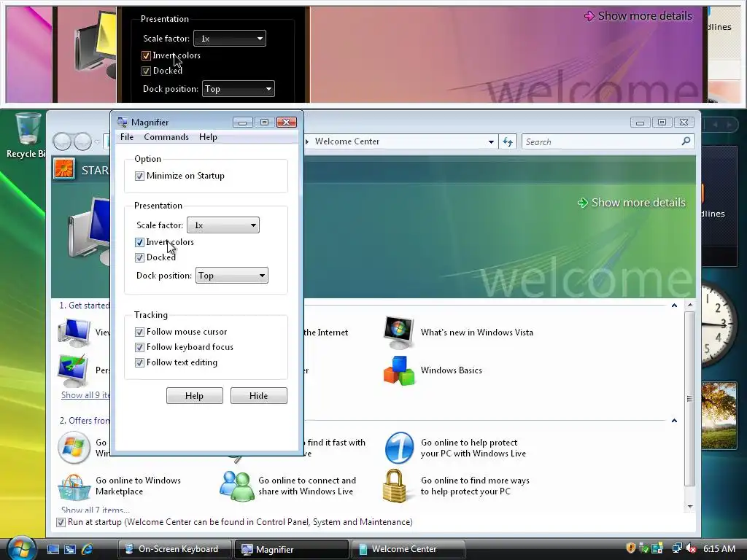Switch to On-Screen Keyboard taskbar button
This screenshot has width=747, height=560.
174,549
